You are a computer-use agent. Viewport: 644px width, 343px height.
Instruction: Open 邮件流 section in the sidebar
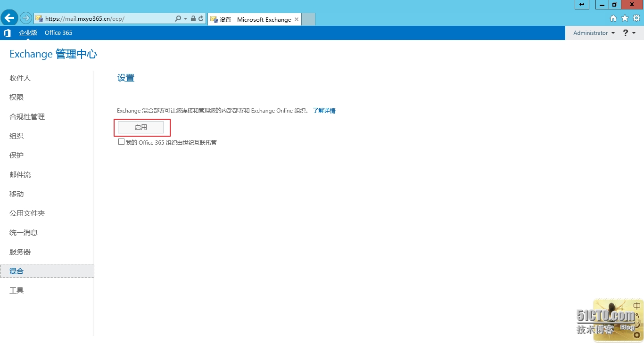(x=20, y=175)
